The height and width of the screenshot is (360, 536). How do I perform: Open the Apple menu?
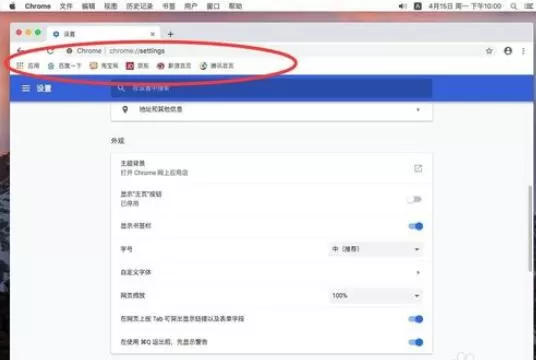(12, 6)
